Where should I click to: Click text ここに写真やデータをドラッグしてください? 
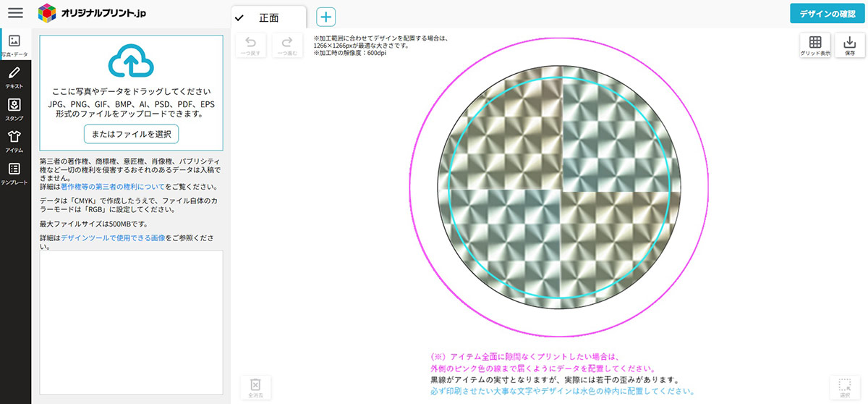coord(131,92)
